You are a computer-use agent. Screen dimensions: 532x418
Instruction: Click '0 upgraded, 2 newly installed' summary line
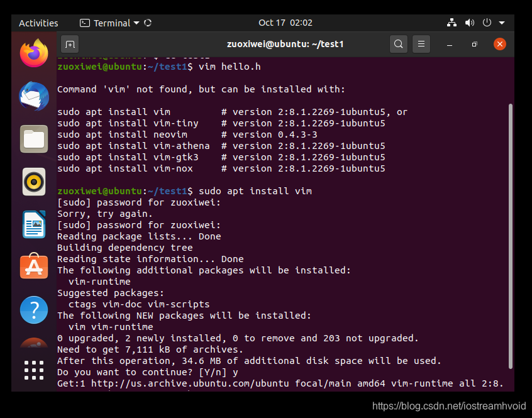(x=238, y=338)
